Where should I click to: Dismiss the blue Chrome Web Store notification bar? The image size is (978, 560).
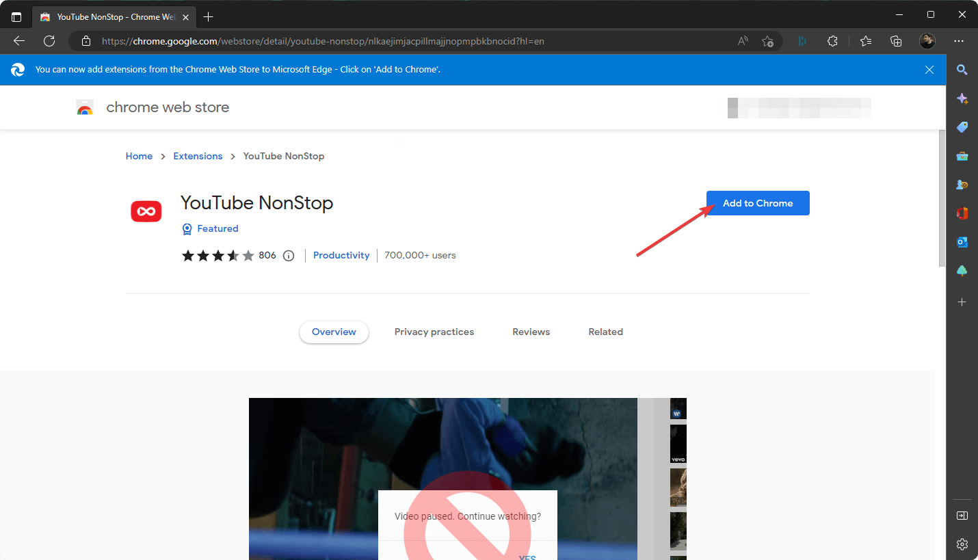coord(929,70)
